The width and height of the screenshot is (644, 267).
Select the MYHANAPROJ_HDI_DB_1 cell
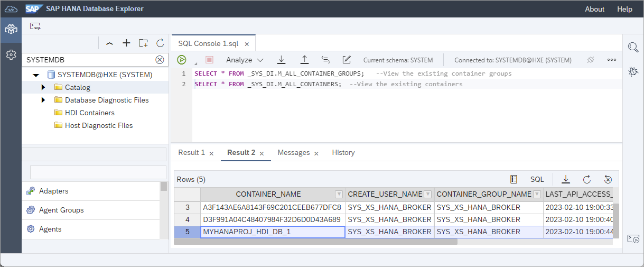[x=273, y=232]
